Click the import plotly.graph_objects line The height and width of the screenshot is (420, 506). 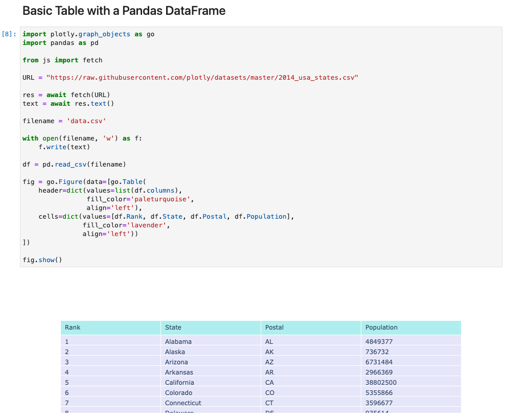88,34
